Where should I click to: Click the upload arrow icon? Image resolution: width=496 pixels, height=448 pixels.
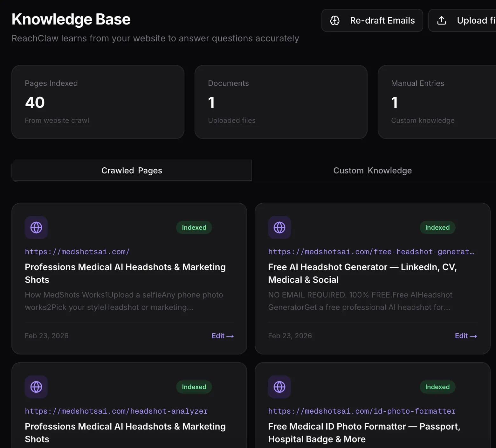coord(442,20)
